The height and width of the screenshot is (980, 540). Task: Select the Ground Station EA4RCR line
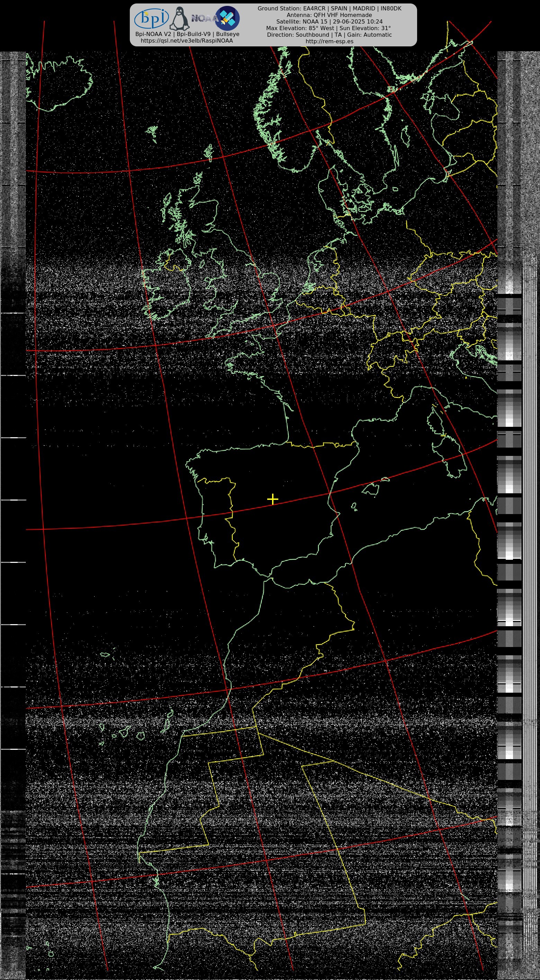tap(330, 8)
